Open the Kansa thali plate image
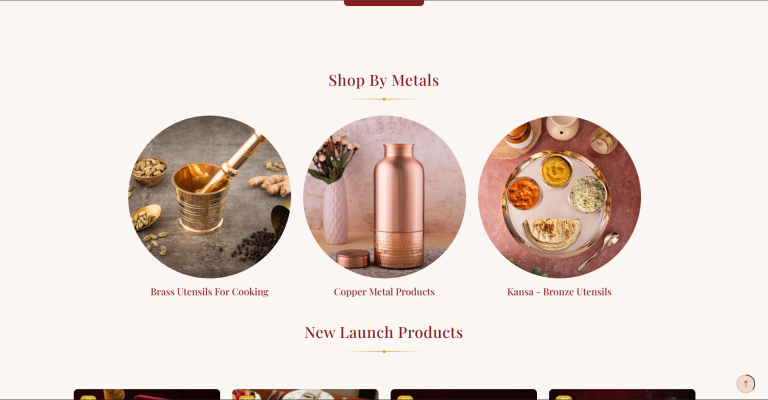 [559, 197]
